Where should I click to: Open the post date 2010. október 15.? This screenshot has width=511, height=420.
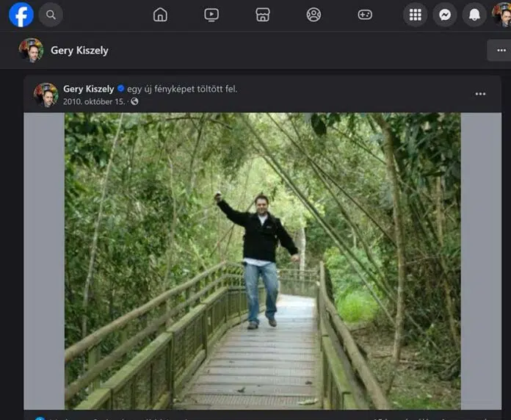[94, 101]
